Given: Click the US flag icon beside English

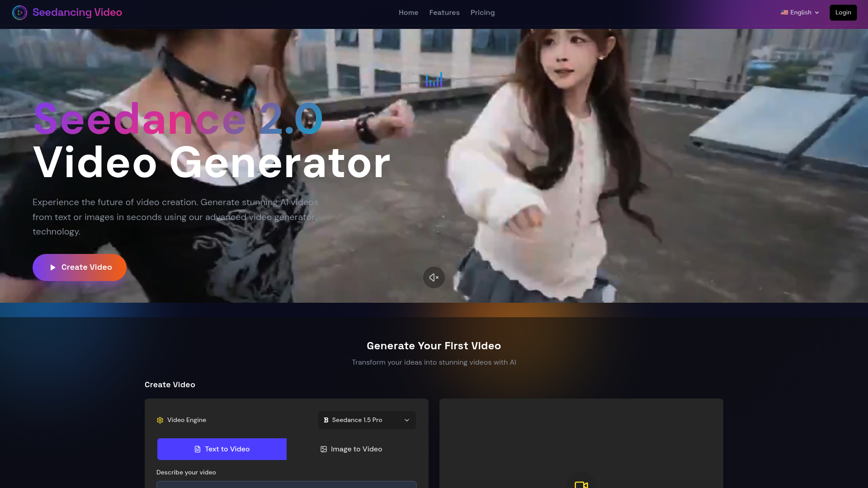Looking at the screenshot, I should coord(785,12).
